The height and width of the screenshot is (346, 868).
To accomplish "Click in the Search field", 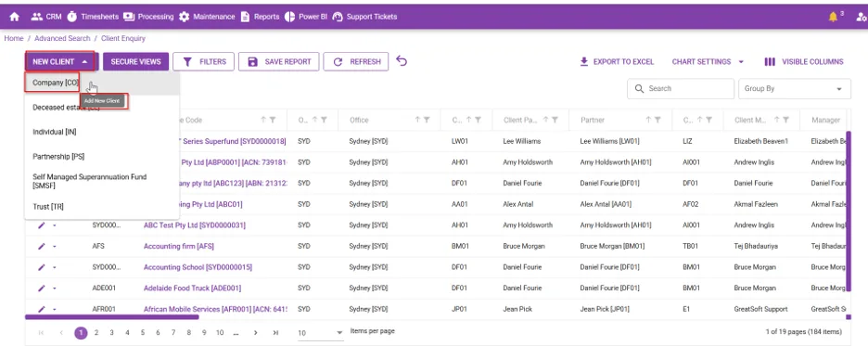I will tap(681, 88).
